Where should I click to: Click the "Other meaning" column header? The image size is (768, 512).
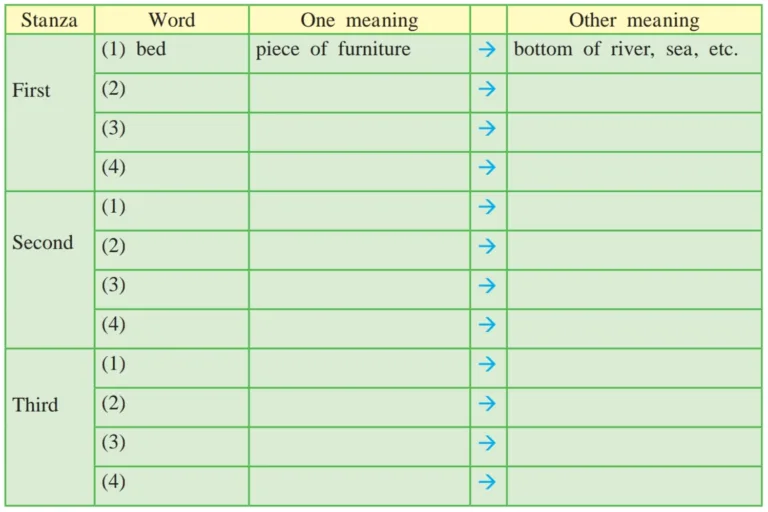[634, 21]
